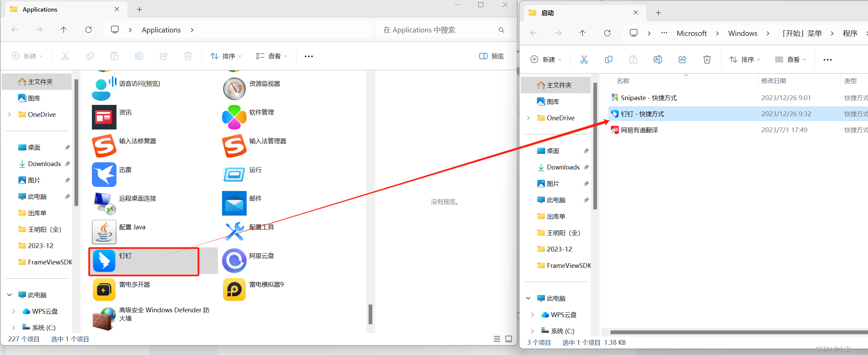The height and width of the screenshot is (355, 868).
Task: Click the horizontal scrollbar in 启动 window
Action: 739,332
